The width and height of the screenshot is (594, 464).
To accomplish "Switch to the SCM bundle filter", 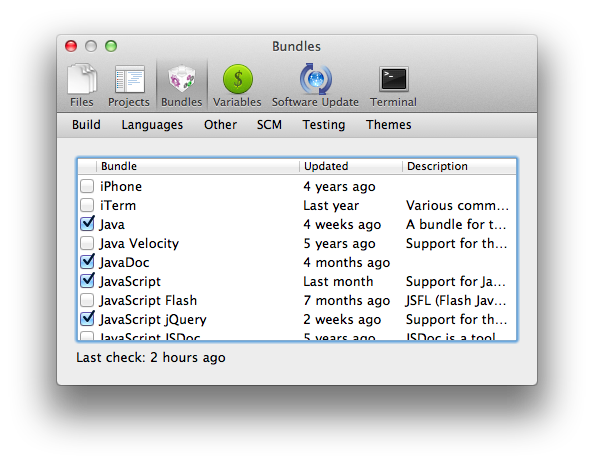I will tap(269, 125).
